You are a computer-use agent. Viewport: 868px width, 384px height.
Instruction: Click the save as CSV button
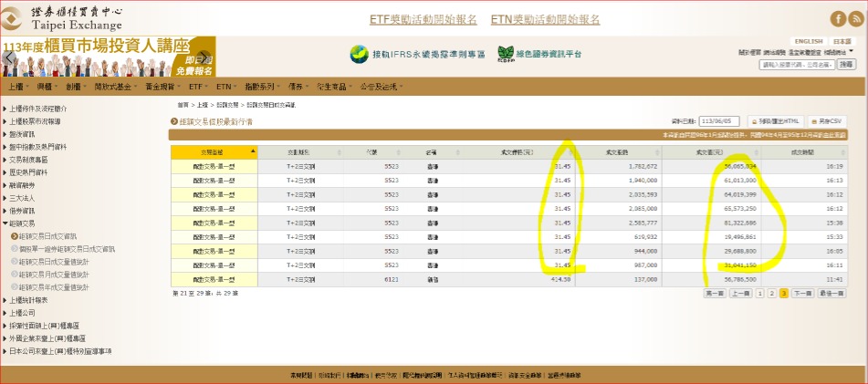click(x=827, y=121)
